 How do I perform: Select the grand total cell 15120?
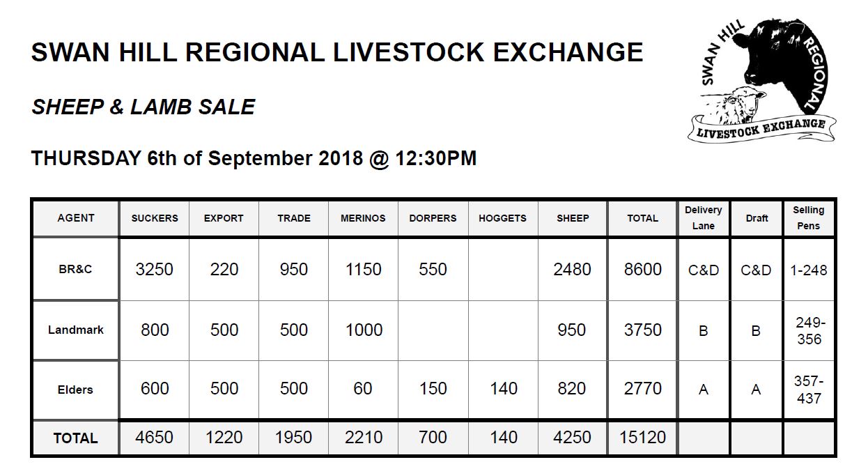[642, 438]
